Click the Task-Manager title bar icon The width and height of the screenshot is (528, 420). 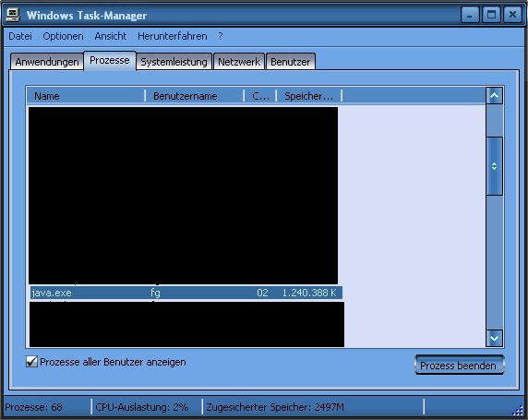pyautogui.click(x=13, y=15)
